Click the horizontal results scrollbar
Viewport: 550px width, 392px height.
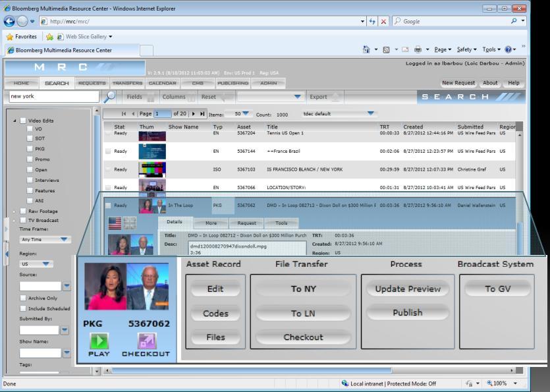(251, 370)
